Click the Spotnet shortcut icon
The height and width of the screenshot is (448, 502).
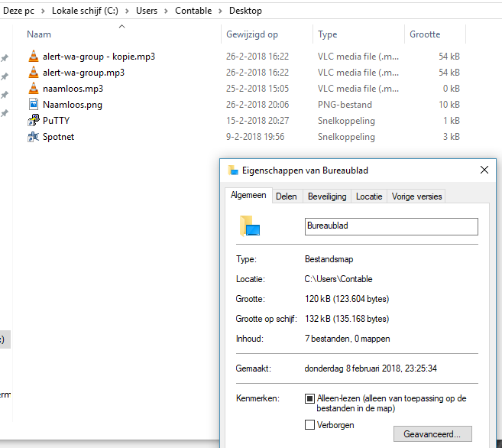33,137
